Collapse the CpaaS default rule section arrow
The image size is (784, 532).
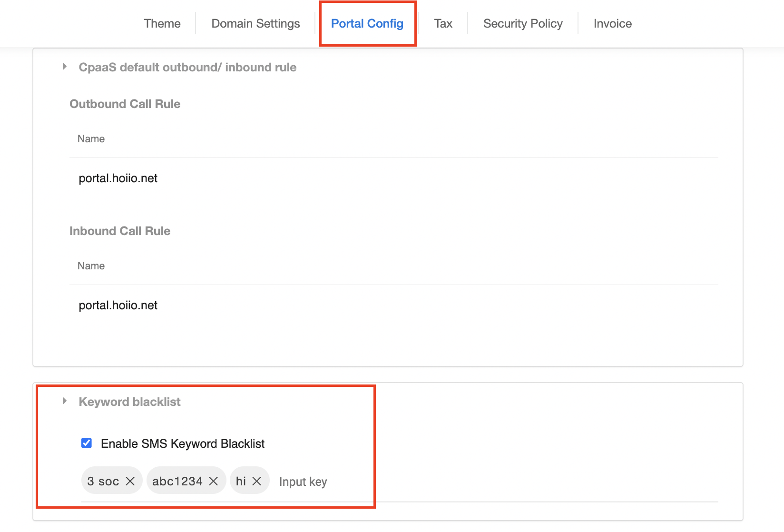pyautogui.click(x=65, y=67)
